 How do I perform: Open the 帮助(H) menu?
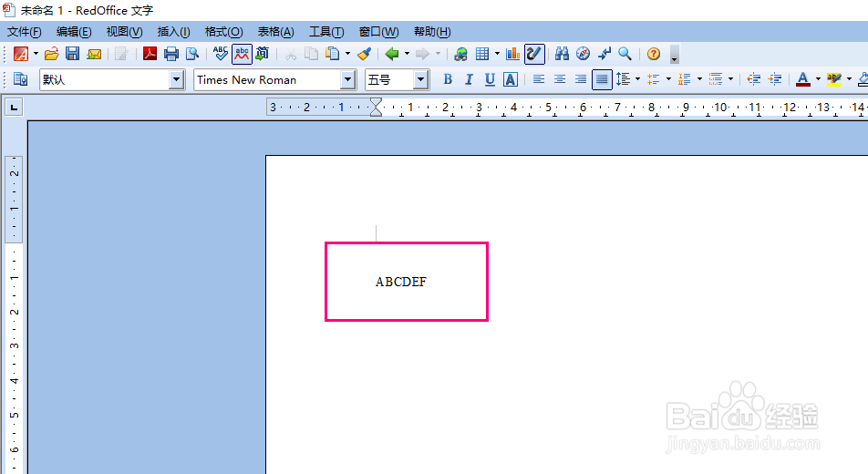click(x=432, y=32)
